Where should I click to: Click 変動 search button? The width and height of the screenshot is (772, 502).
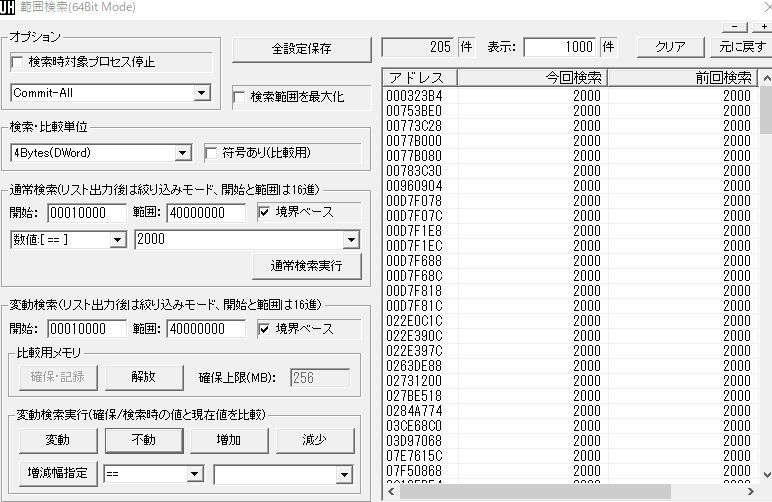[58, 440]
